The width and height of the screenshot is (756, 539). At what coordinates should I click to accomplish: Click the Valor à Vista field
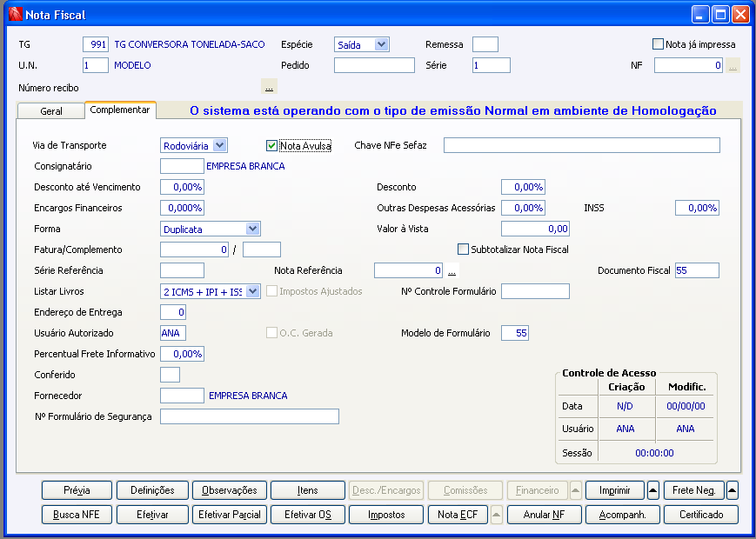(x=535, y=229)
